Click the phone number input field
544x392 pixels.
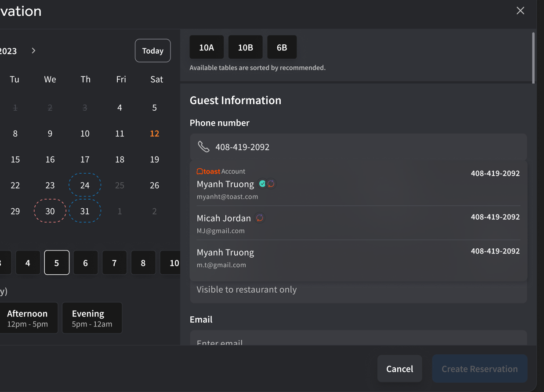coord(365,147)
